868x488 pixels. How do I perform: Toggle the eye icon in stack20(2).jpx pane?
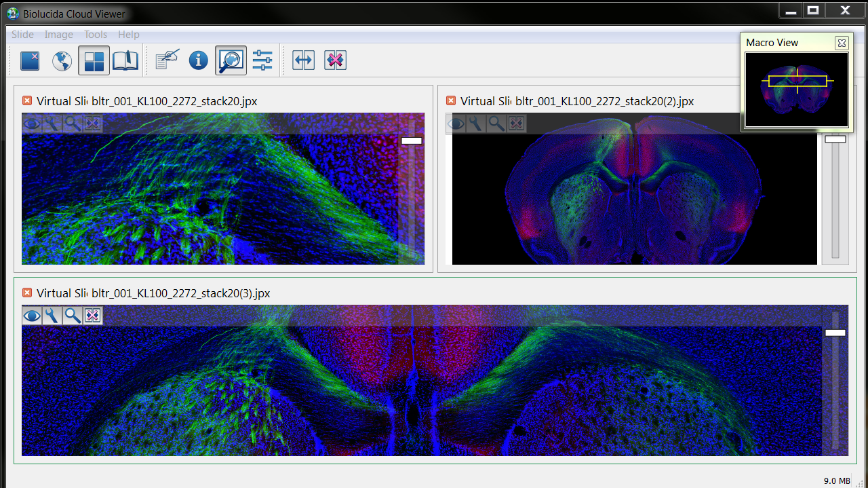tap(456, 124)
